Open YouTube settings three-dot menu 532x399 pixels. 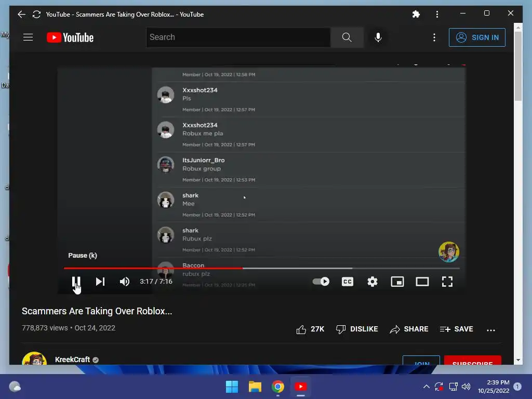(x=434, y=37)
